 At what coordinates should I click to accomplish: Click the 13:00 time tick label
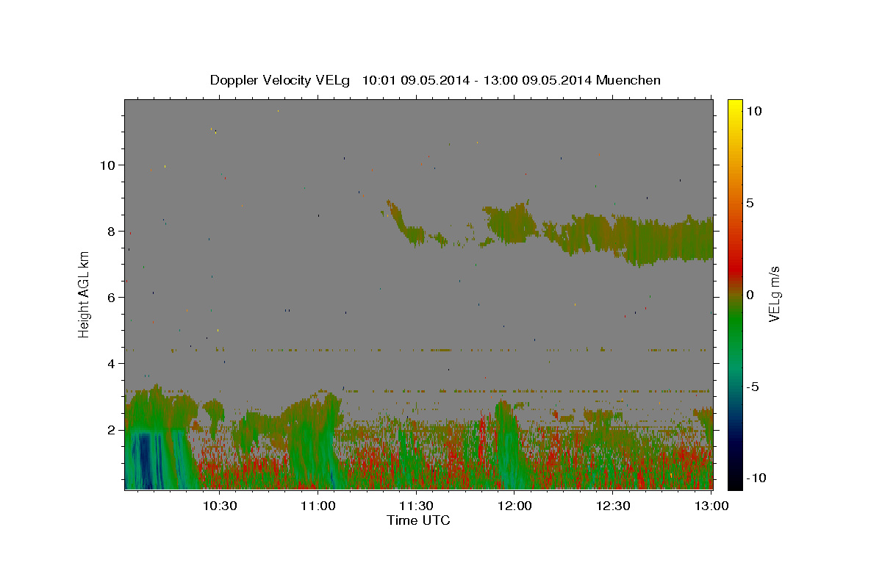pyautogui.click(x=711, y=506)
